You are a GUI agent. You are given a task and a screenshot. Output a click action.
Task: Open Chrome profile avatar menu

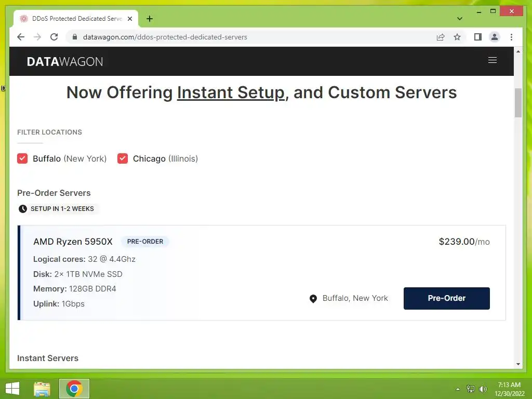click(x=495, y=37)
